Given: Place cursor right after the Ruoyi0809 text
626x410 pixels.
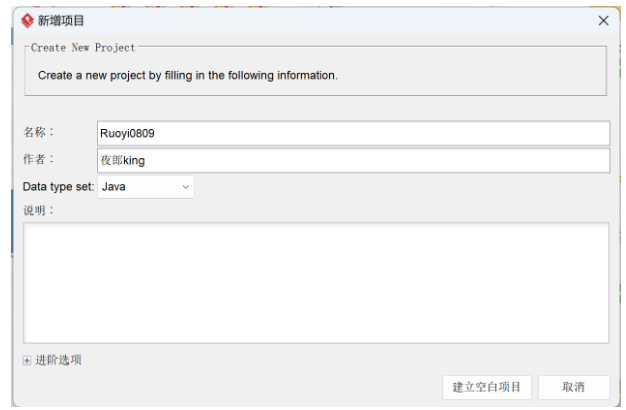Looking at the screenshot, I should (x=156, y=133).
